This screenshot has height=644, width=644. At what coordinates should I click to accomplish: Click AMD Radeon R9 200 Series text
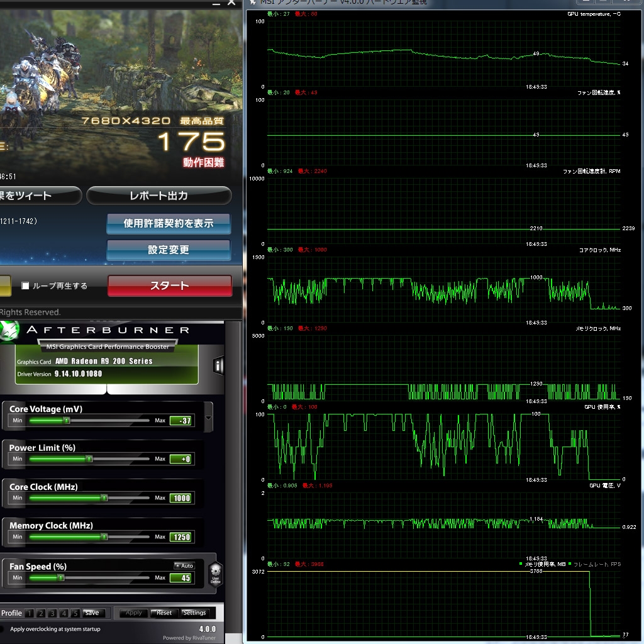(104, 362)
